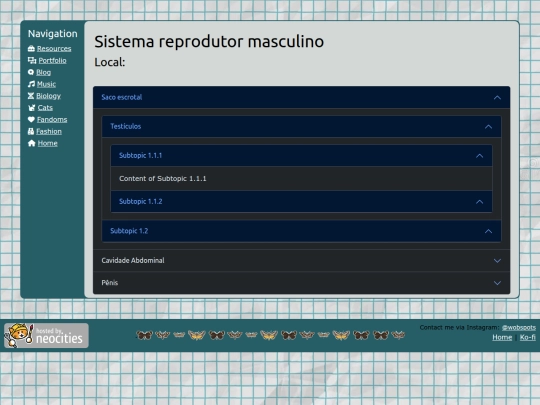This screenshot has width=540, height=405.
Task: Open the Music navigation link
Action: coord(46,84)
